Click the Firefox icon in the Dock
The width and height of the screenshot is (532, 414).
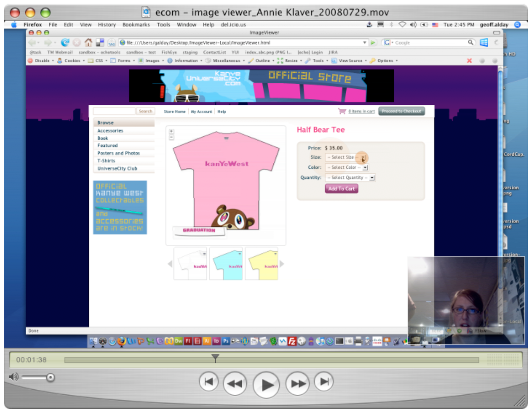pos(121,341)
